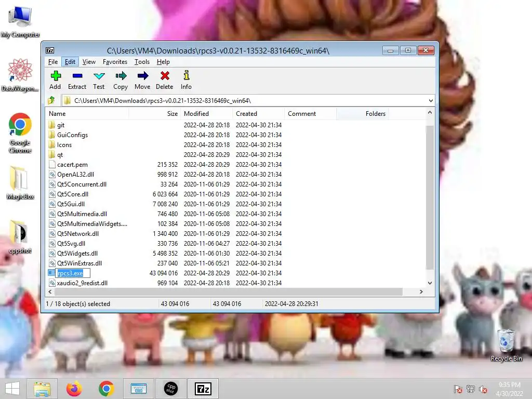This screenshot has height=399, width=532.
Task: Select the GuiConfigs folder icon
Action: click(51, 135)
